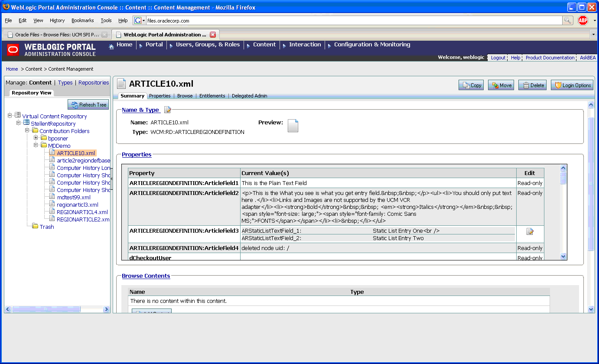Screen dimensions: 599x364
Task: Click the Refresh Tree icon
Action: pyautogui.click(x=75, y=104)
